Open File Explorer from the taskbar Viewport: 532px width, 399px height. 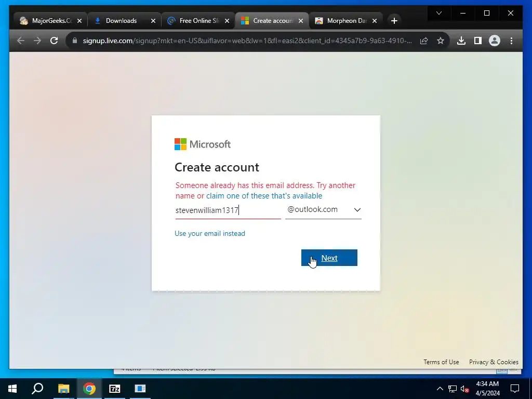(63, 389)
